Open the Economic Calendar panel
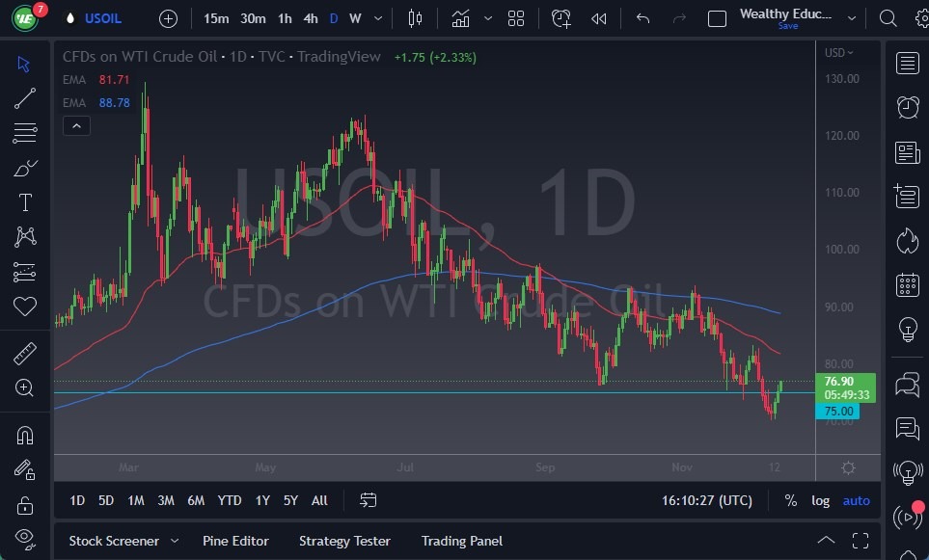Screen dimensions: 929x560 coord(907,284)
